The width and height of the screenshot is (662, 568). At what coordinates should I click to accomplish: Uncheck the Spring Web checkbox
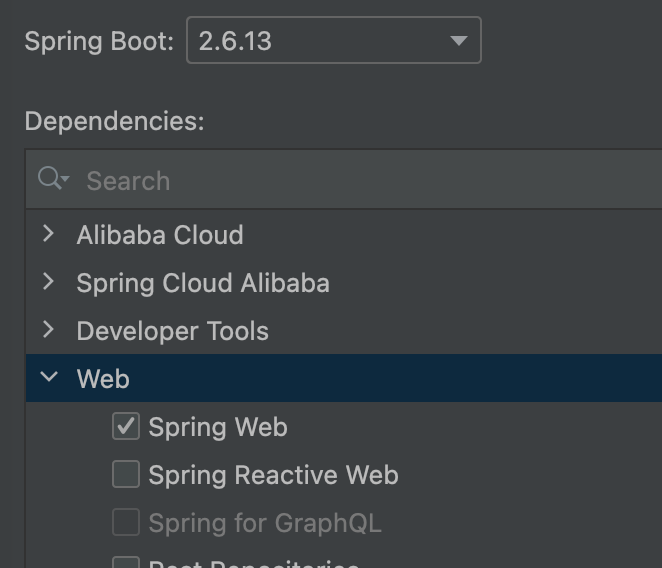point(126,426)
